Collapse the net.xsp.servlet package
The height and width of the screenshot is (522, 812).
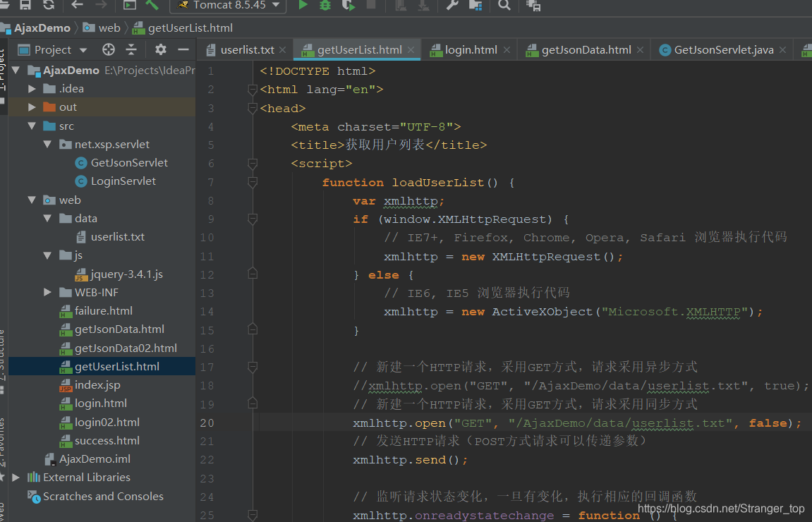(x=47, y=145)
